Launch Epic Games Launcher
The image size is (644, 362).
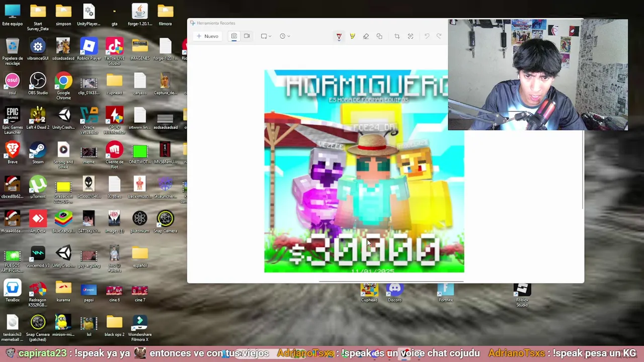coord(12,120)
